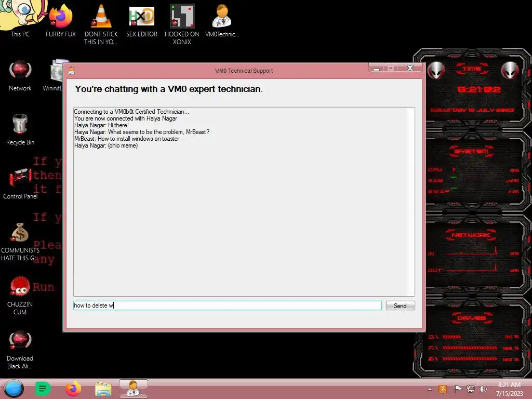Select the VM0 Technical Support taskbar button
This screenshot has height=399, width=532.
[134, 389]
